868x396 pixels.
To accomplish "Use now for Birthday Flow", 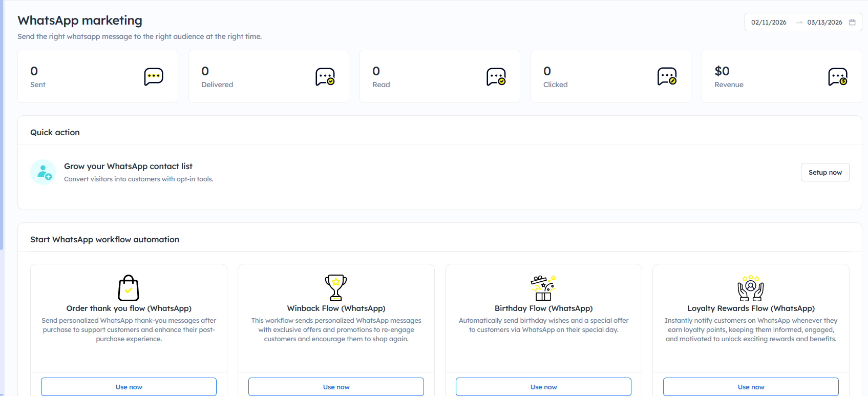I will pyautogui.click(x=543, y=387).
